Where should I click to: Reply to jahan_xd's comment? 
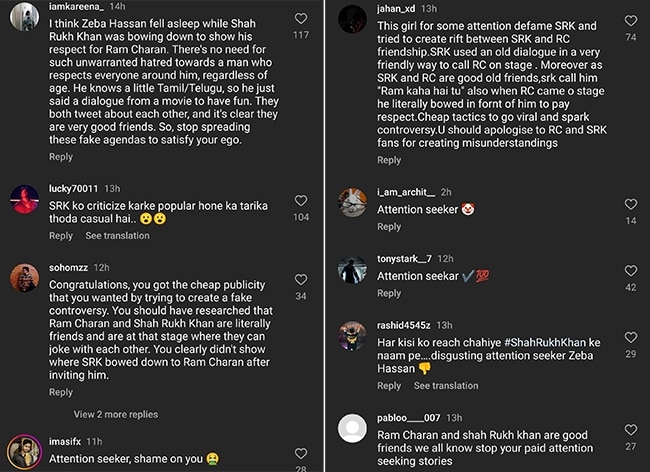coord(389,160)
